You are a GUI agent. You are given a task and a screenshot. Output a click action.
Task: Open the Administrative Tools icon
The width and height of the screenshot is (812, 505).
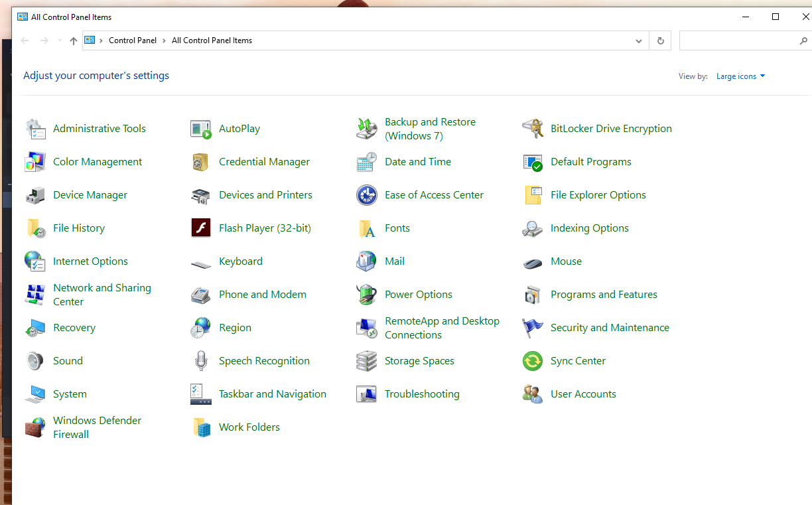coord(35,129)
